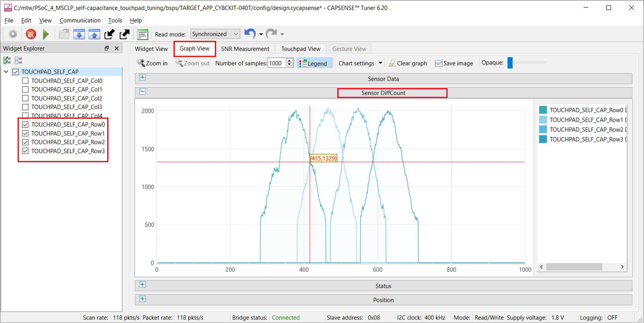
Task: Toggle the Legend button
Action: 314,63
